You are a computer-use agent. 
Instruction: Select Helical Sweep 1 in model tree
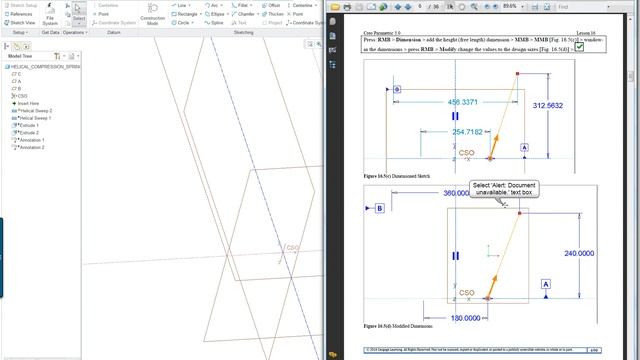[x=31, y=118]
